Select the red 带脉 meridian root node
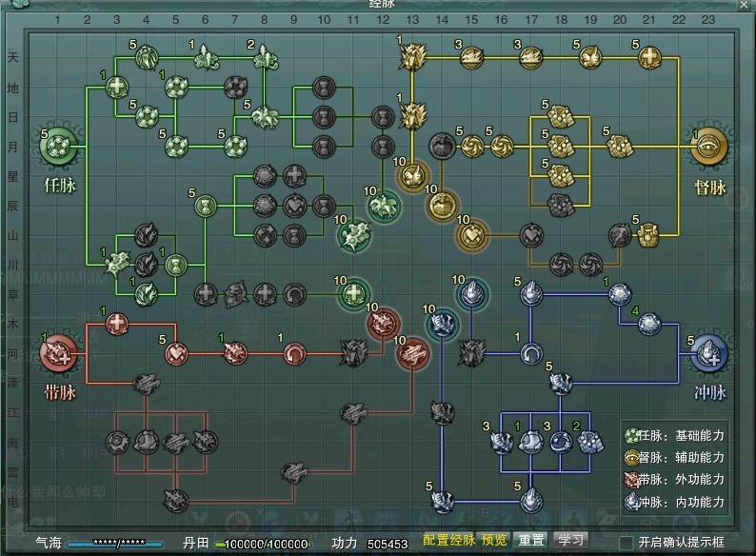This screenshot has height=556, width=756. [58, 354]
